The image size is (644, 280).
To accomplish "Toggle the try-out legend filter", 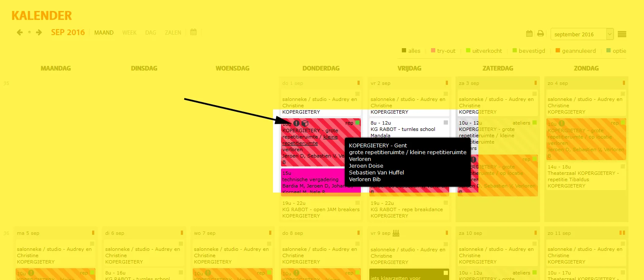I will (443, 51).
